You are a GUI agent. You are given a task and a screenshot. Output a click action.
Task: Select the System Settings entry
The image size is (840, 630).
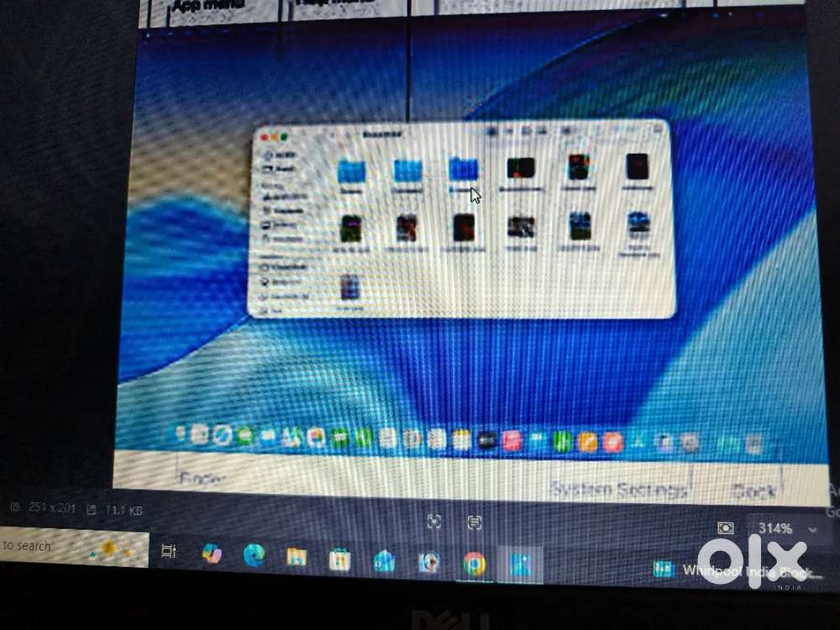[x=619, y=487]
